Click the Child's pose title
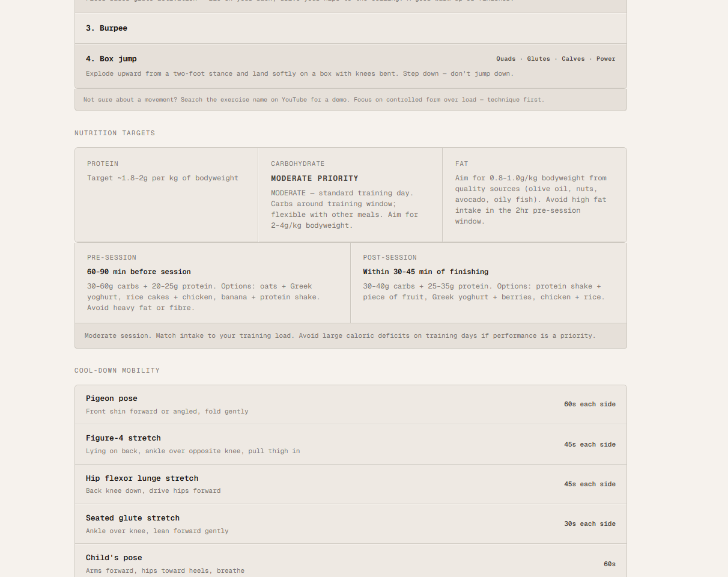Screen dimensions: 728x577 [x=114, y=558]
